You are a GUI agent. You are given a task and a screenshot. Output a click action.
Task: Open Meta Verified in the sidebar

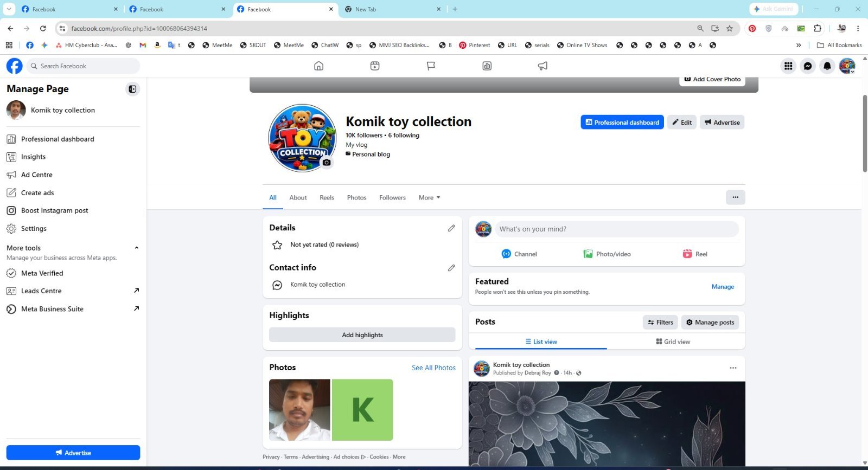73,273
